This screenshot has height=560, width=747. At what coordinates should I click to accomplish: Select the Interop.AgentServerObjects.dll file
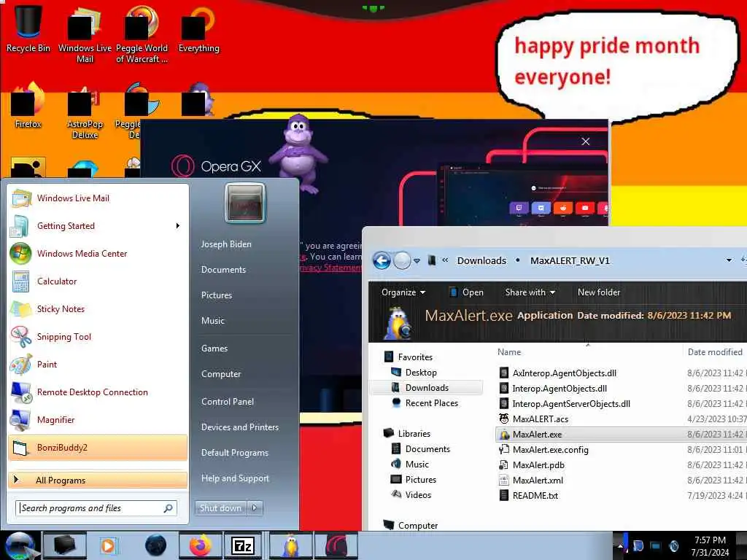click(x=570, y=404)
